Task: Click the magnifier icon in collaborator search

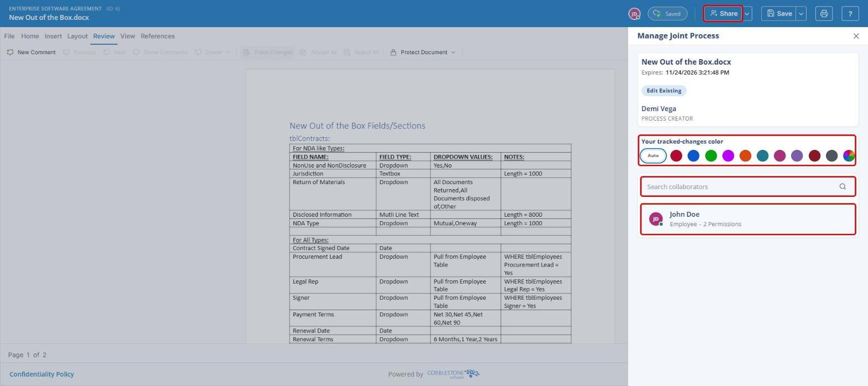Action: pyautogui.click(x=843, y=186)
